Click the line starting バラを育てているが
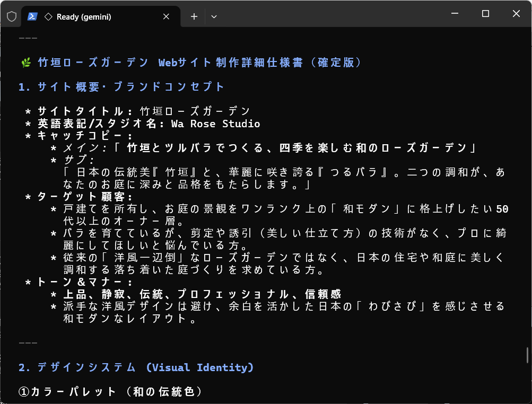This screenshot has height=404, width=532. coord(285,233)
